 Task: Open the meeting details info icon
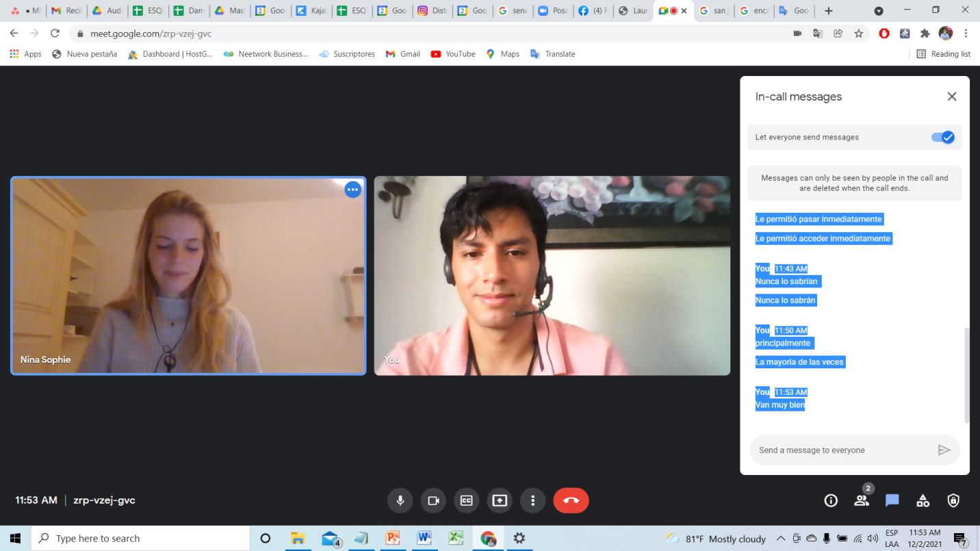tap(831, 500)
